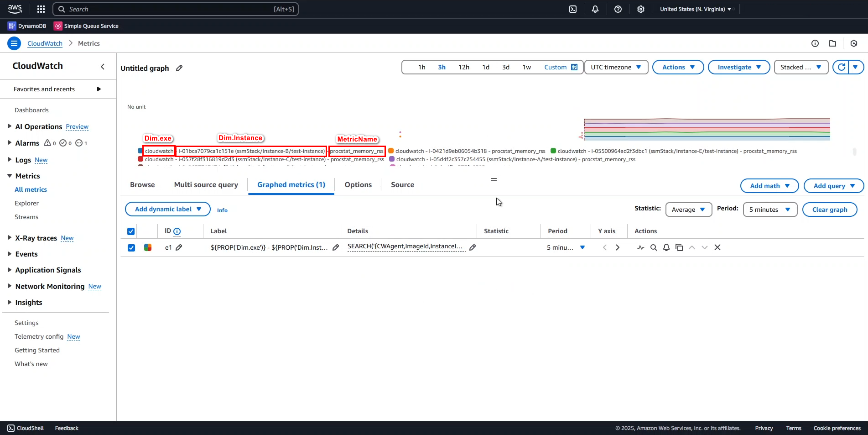Create an alarm from the graphed metric row
Viewport: 868px width, 435px height.
pyautogui.click(x=666, y=247)
